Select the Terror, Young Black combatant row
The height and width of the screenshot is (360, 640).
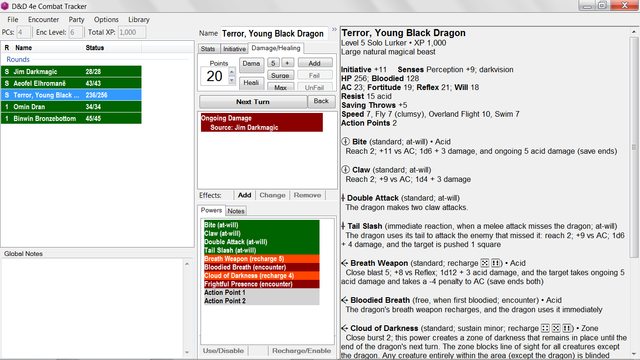(71, 95)
